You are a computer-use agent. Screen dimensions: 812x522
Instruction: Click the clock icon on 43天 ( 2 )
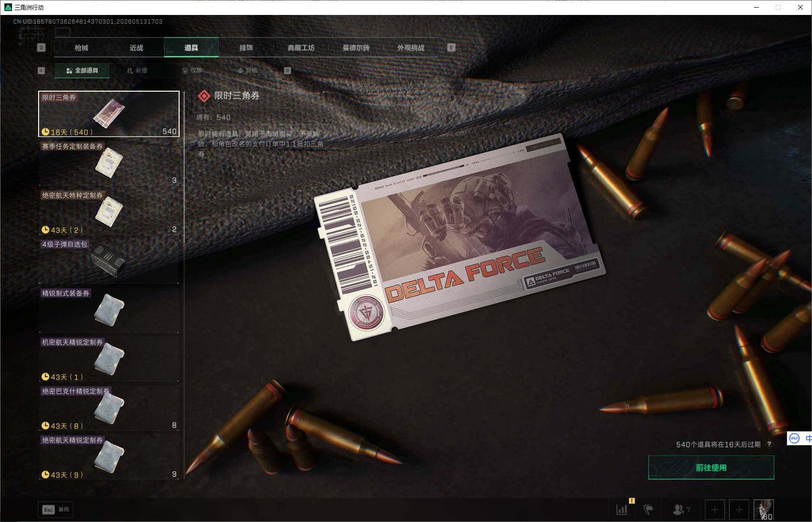[x=45, y=230]
